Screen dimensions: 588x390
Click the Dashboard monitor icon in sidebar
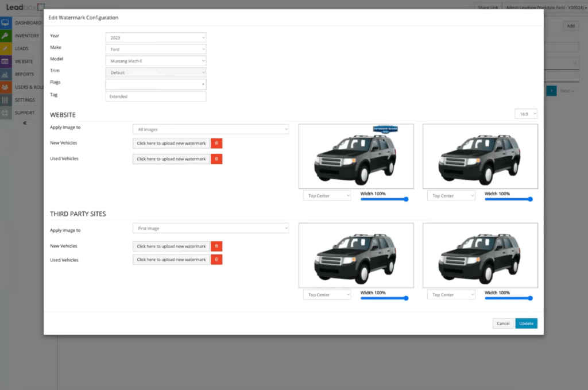pos(5,23)
